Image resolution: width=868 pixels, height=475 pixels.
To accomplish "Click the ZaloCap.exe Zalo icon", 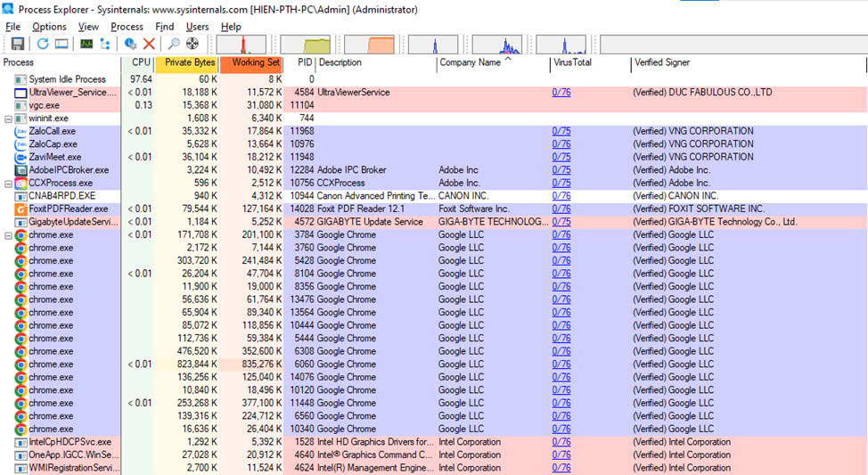I will 20,144.
